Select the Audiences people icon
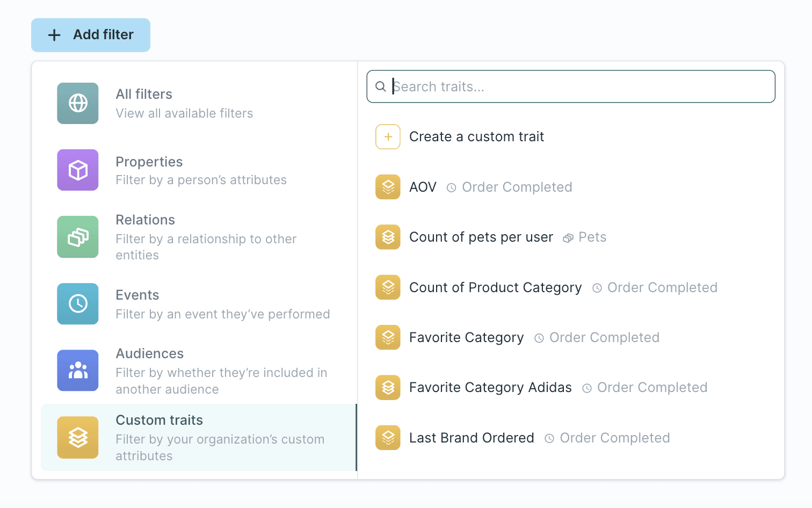The height and width of the screenshot is (508, 812). point(77,371)
